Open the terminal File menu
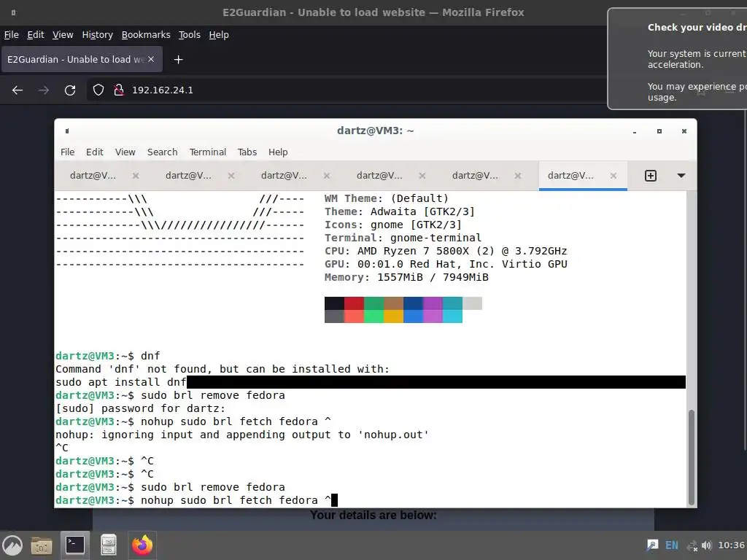 (67, 152)
